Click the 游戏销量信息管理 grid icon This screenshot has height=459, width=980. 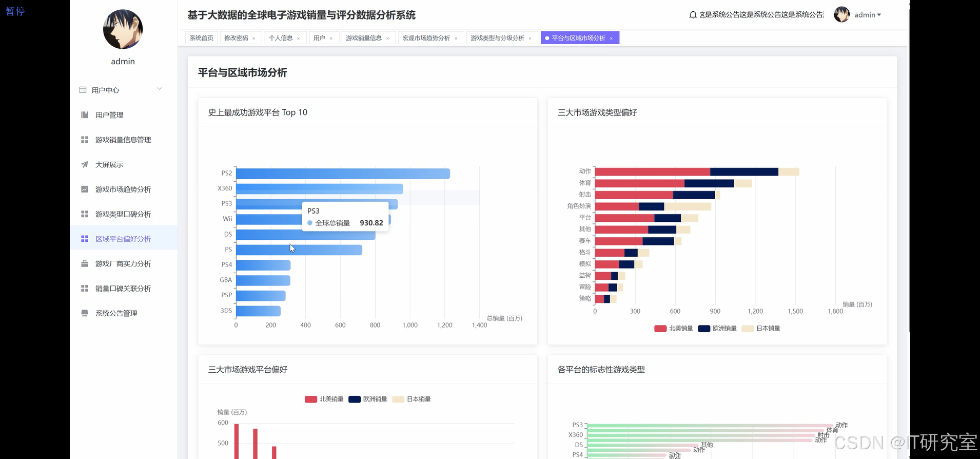click(x=85, y=140)
